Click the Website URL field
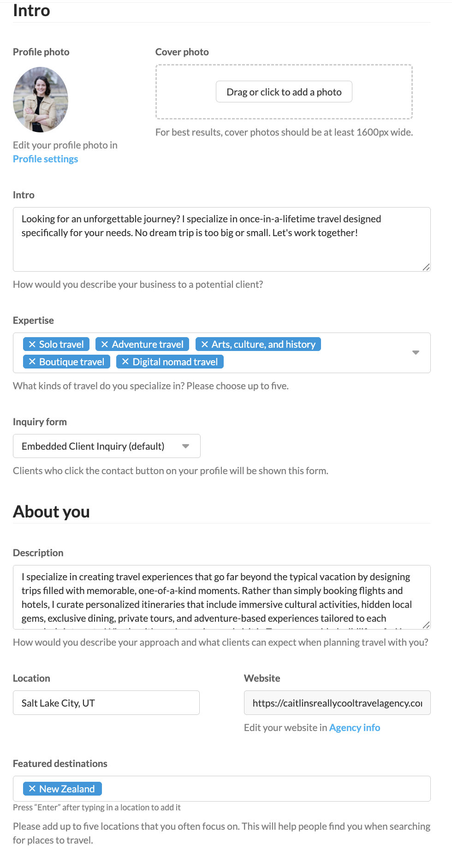 (337, 703)
